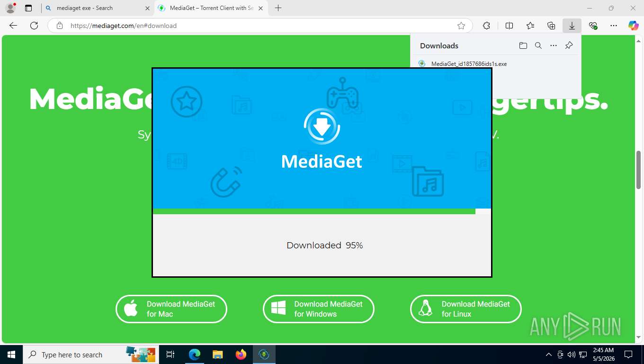Open Task View on the taskbar
644x364 pixels.
[x=170, y=355]
